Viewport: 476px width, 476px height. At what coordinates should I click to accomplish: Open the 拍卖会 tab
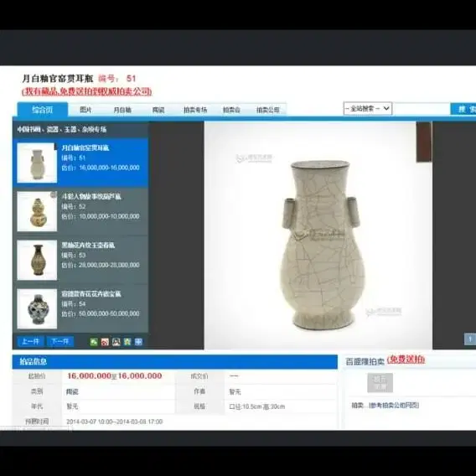[231, 110]
